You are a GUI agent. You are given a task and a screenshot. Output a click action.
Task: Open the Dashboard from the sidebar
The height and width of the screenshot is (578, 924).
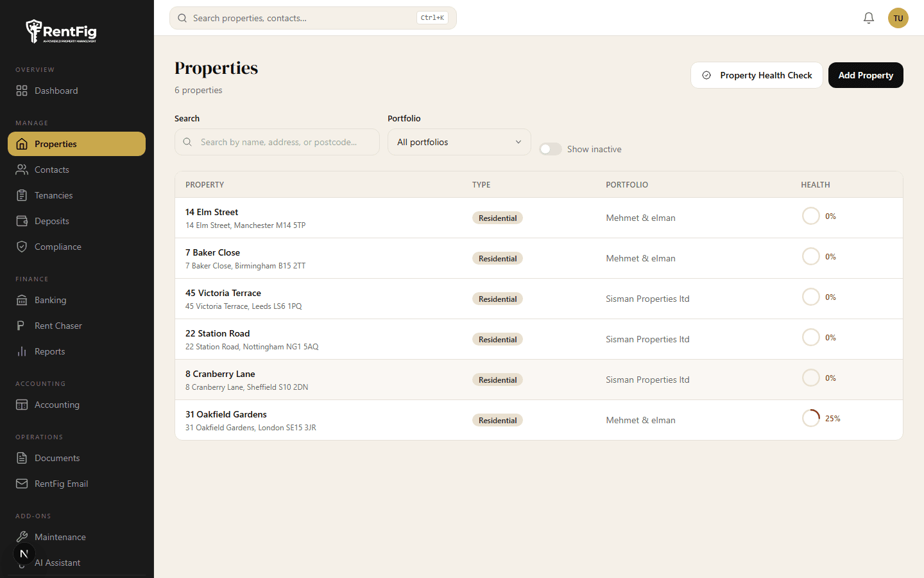[x=56, y=91]
